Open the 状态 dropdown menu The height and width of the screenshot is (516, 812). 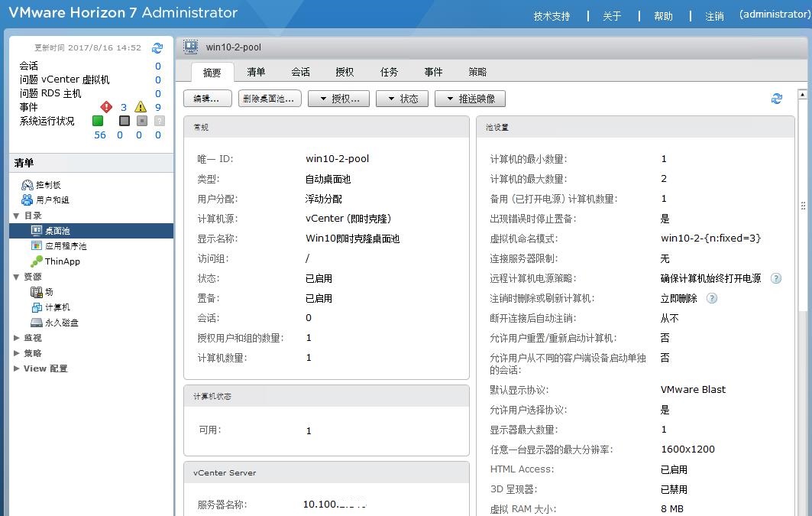click(x=402, y=98)
